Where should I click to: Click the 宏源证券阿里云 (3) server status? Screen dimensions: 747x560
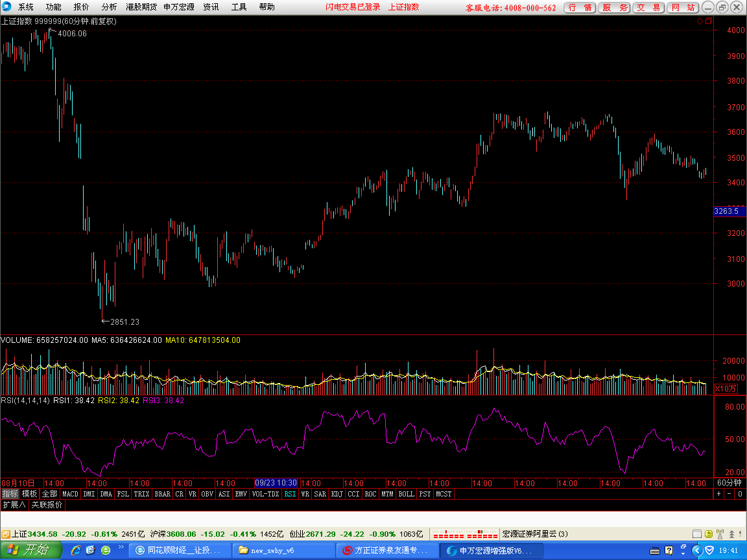(535, 534)
